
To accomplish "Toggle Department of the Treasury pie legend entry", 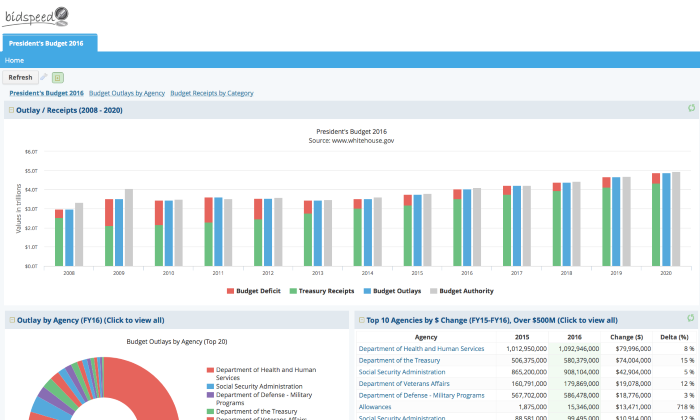I will (x=252, y=412).
